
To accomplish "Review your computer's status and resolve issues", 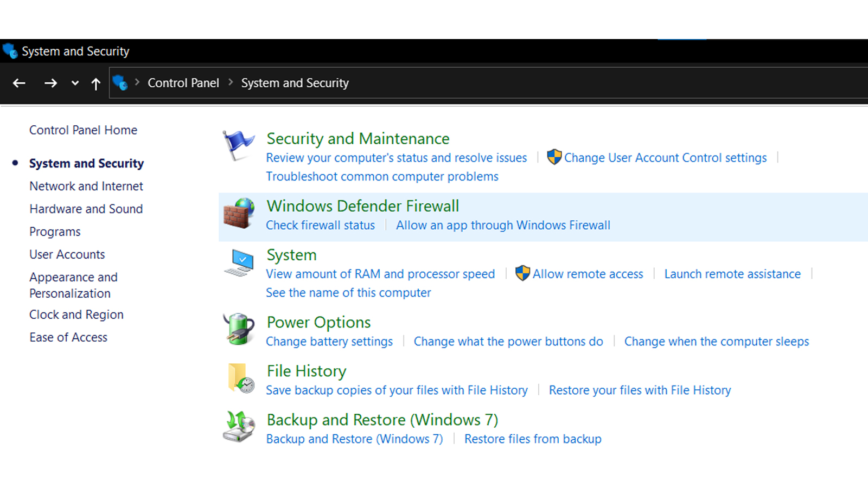I will pos(397,158).
